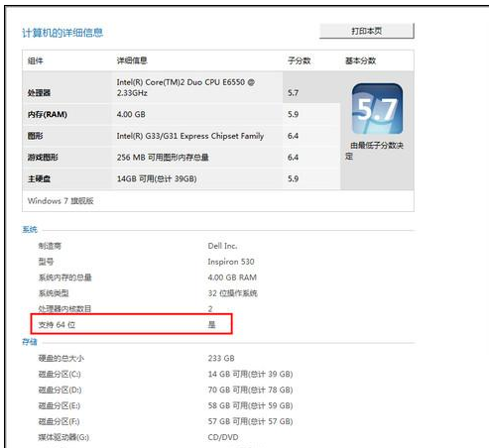Select the 内存(RAM) row label
This screenshot has height=448, width=489.
click(x=48, y=114)
